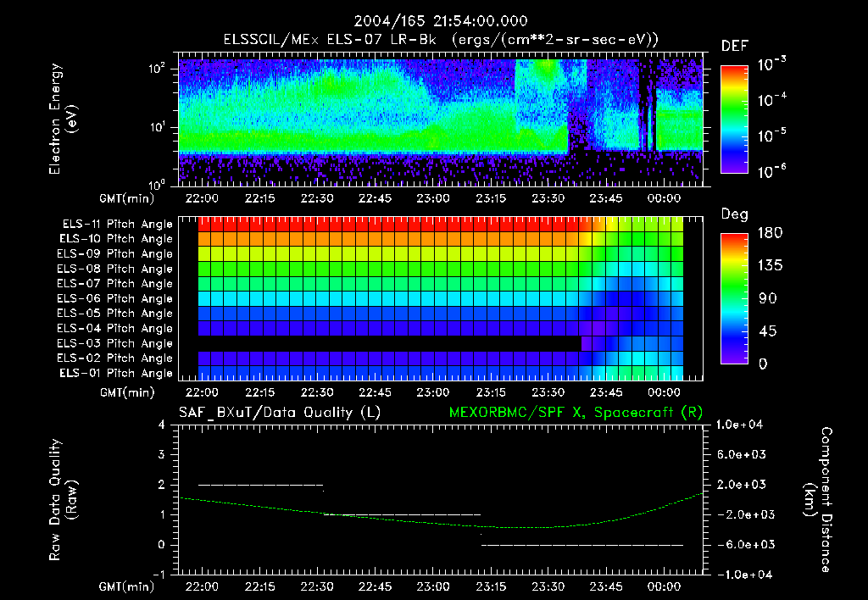This screenshot has height=600, width=868.
Task: Click ELS-07 Pitch Angle row label
Action: pos(115,283)
